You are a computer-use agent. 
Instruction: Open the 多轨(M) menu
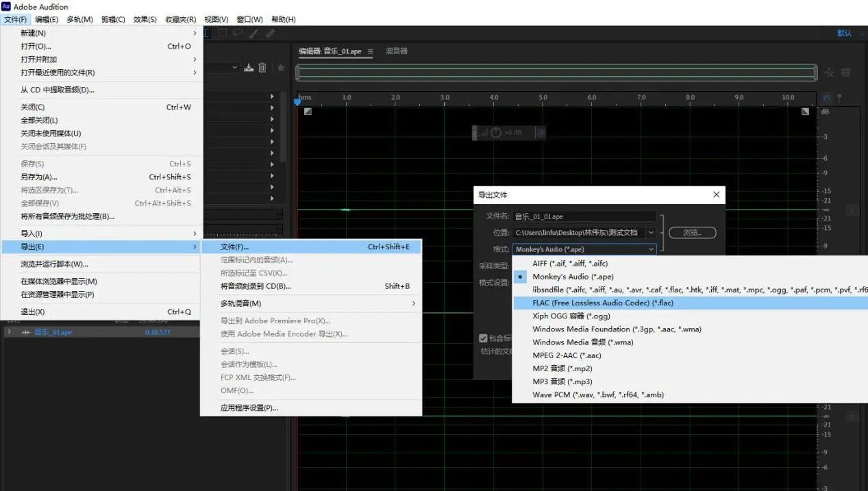pyautogui.click(x=79, y=19)
